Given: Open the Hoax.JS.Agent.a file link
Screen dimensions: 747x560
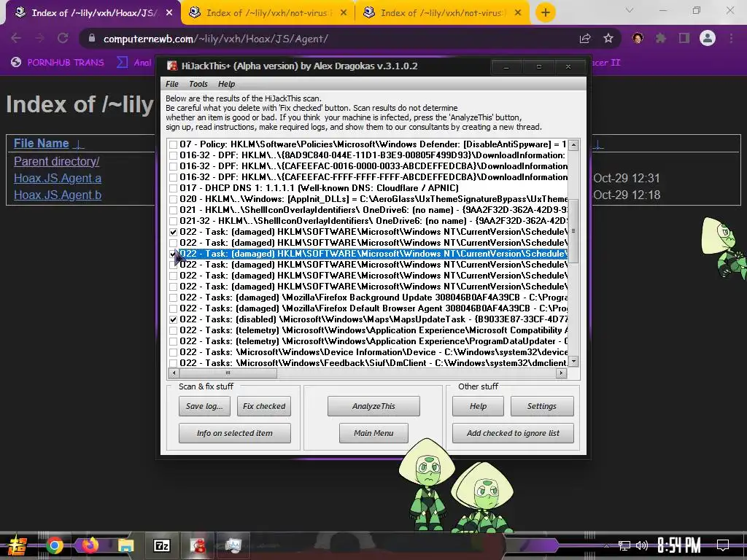Looking at the screenshot, I should click(x=58, y=178).
